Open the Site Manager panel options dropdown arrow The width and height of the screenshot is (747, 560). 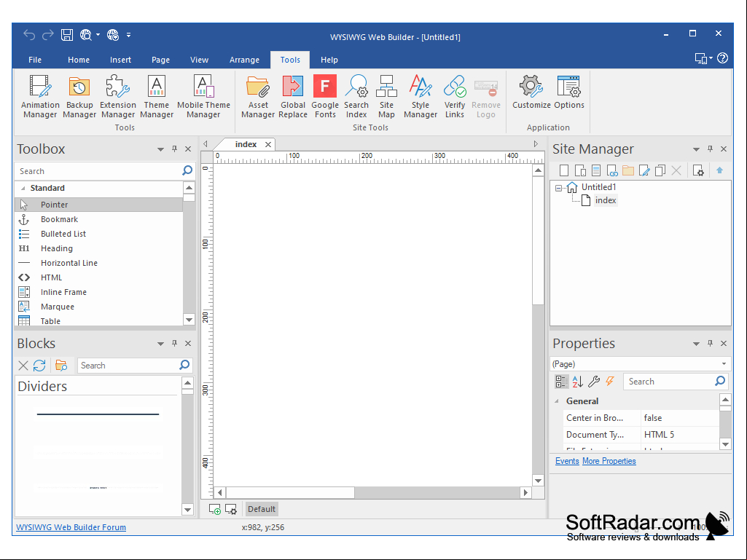(696, 149)
